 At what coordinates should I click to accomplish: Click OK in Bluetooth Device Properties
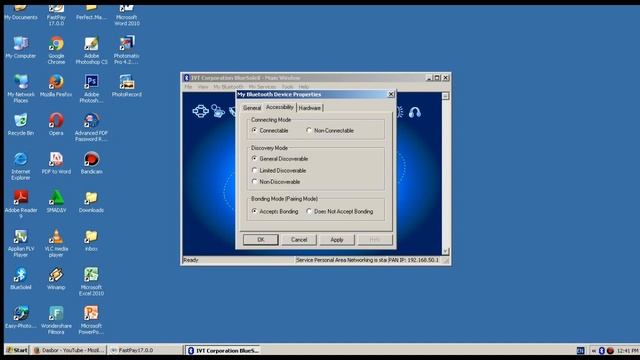[261, 240]
